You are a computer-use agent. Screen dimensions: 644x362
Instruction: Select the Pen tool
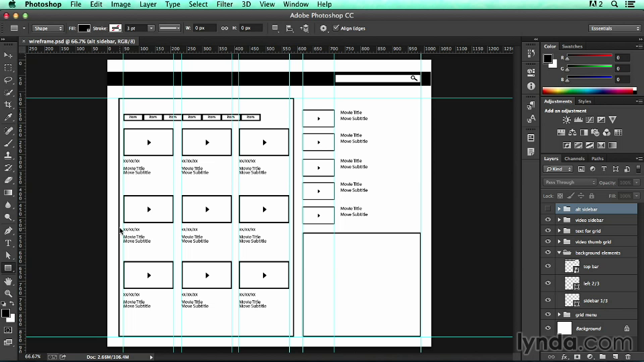tap(8, 231)
